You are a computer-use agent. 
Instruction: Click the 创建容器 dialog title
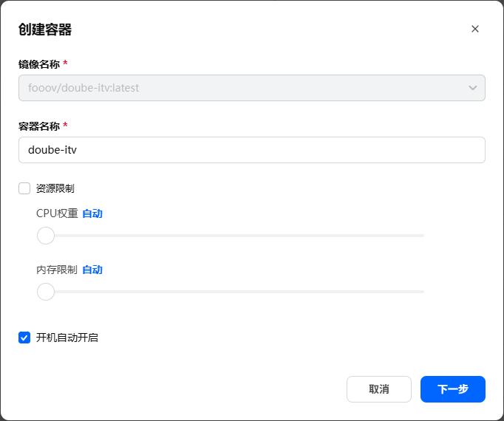pos(45,30)
